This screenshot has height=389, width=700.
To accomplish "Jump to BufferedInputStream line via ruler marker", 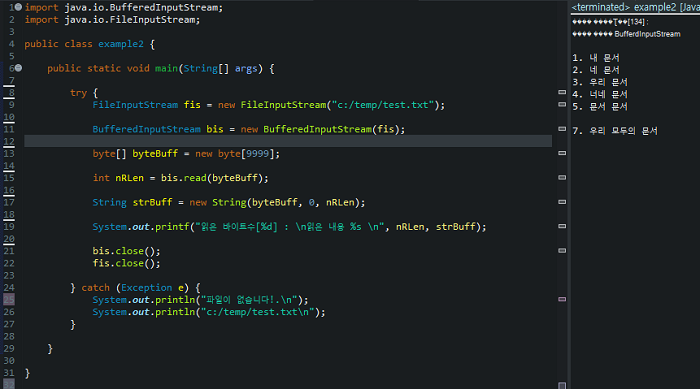I will click(562, 129).
